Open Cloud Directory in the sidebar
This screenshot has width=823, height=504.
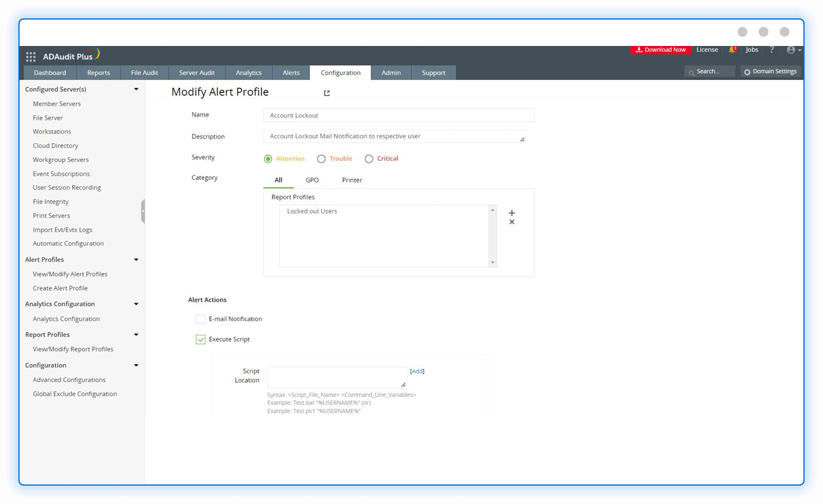(56, 146)
